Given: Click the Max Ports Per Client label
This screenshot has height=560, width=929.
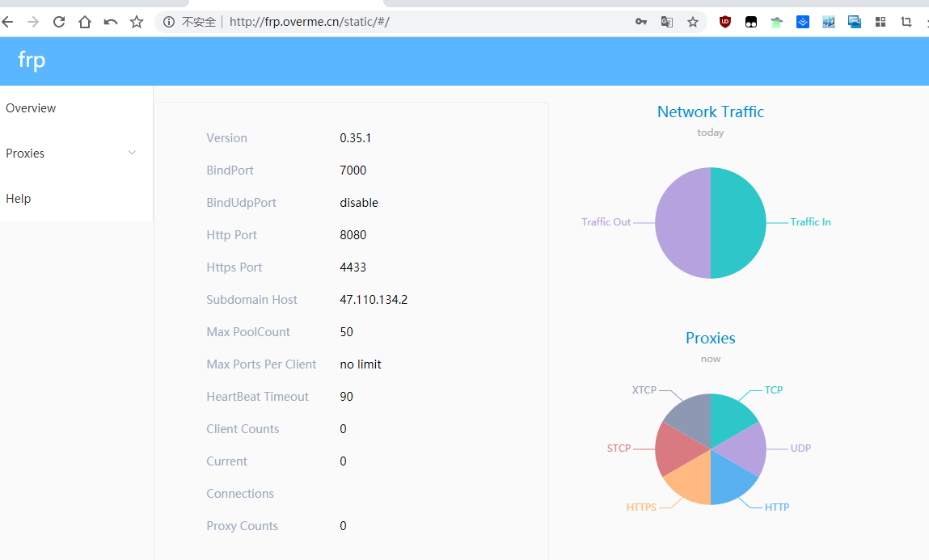Looking at the screenshot, I should pos(261,364).
